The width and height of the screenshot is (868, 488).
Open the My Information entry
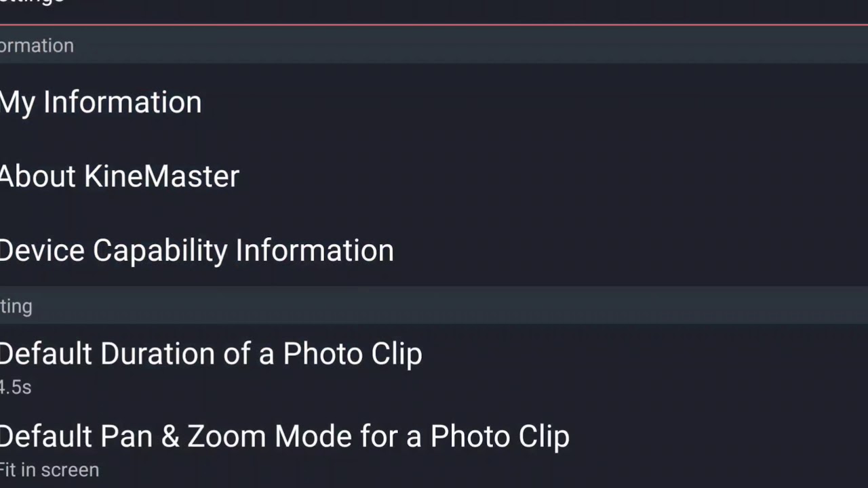click(x=434, y=102)
